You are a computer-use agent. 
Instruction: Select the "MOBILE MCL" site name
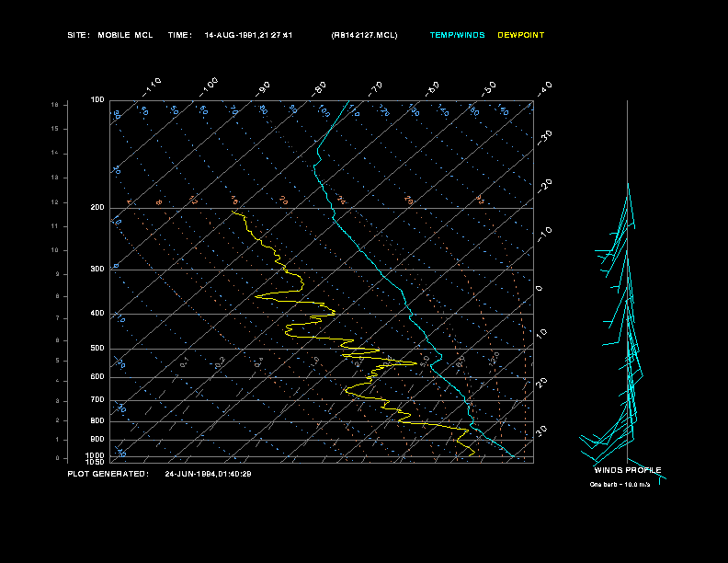pos(125,35)
